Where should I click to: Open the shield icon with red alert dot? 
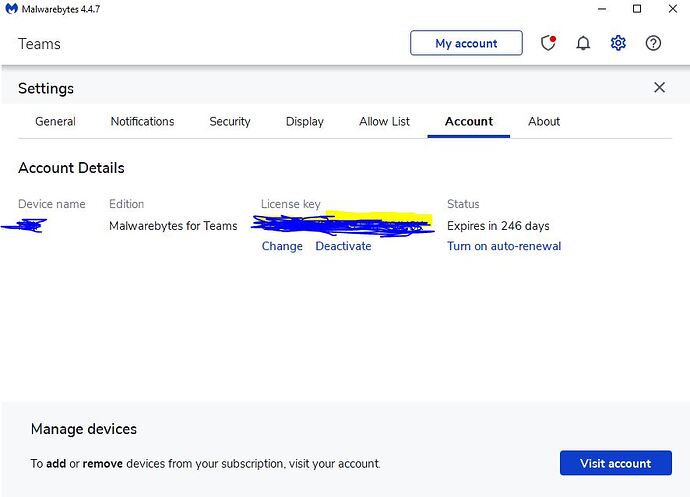[x=548, y=43]
